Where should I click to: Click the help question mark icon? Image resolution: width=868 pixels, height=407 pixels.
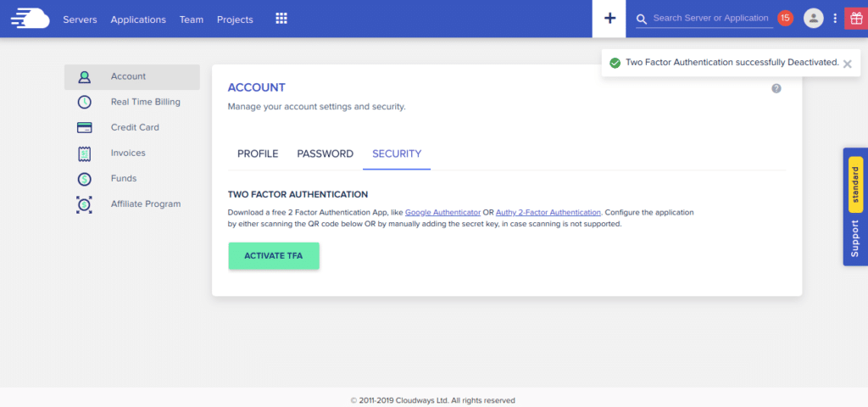[x=776, y=88]
